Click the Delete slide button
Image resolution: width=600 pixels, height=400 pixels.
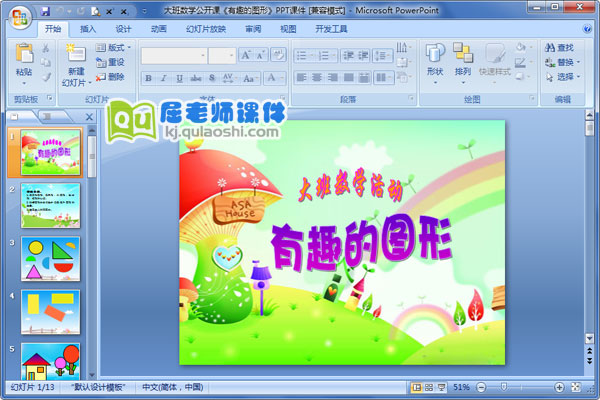tap(110, 77)
